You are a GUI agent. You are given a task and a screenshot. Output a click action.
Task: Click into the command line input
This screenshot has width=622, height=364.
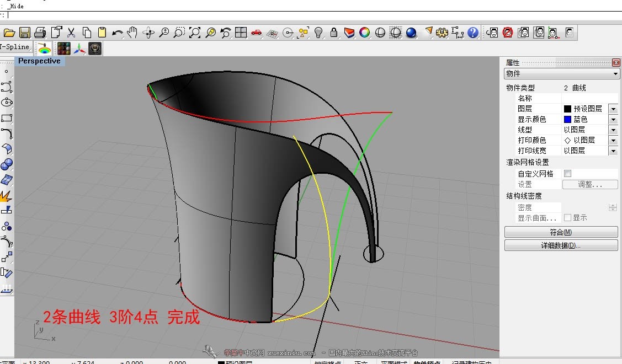311,15
